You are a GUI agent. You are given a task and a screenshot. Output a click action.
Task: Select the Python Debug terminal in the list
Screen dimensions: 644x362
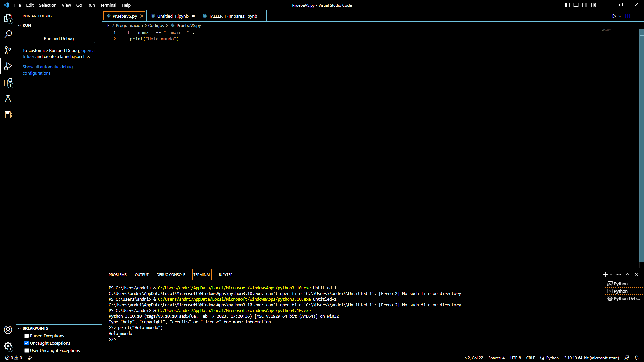tap(626, 298)
